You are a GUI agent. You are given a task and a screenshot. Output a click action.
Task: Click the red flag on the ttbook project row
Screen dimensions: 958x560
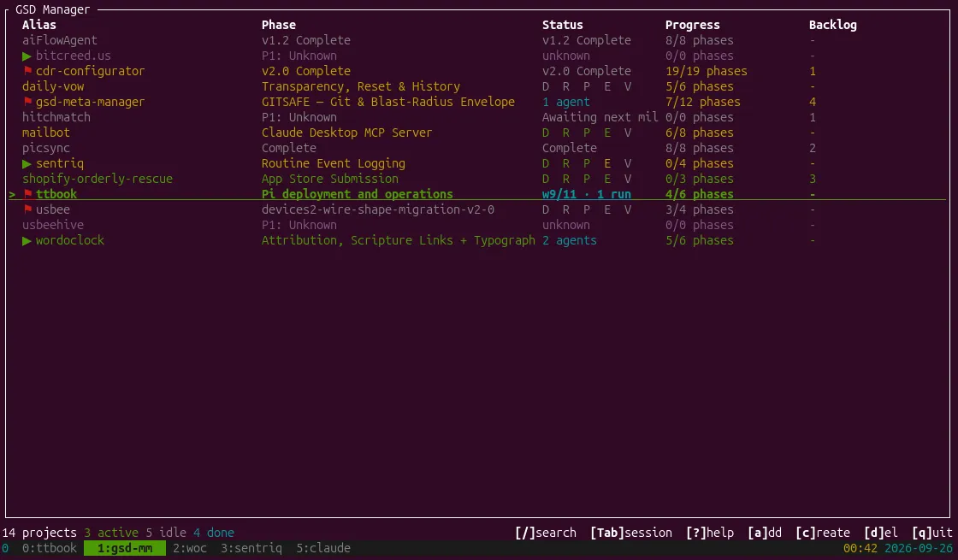(x=27, y=193)
